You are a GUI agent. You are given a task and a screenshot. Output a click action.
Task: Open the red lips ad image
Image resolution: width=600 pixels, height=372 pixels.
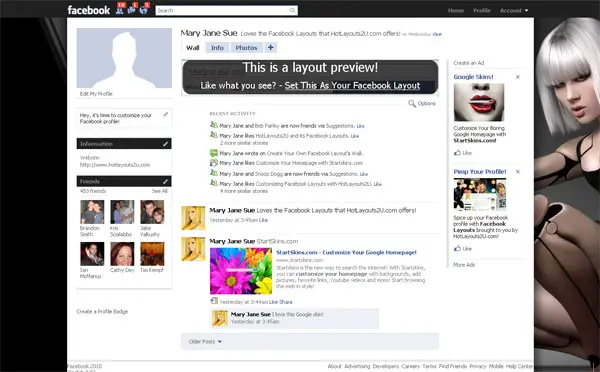pos(479,102)
